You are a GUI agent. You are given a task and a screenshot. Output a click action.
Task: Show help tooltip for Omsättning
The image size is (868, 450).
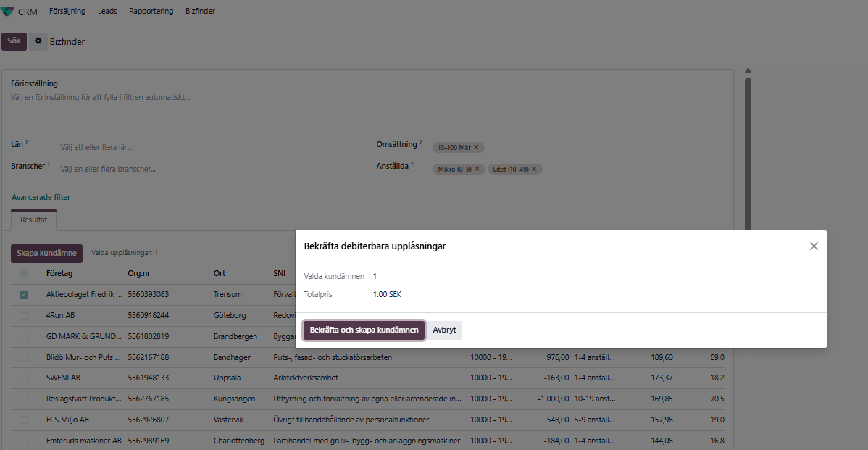point(421,142)
